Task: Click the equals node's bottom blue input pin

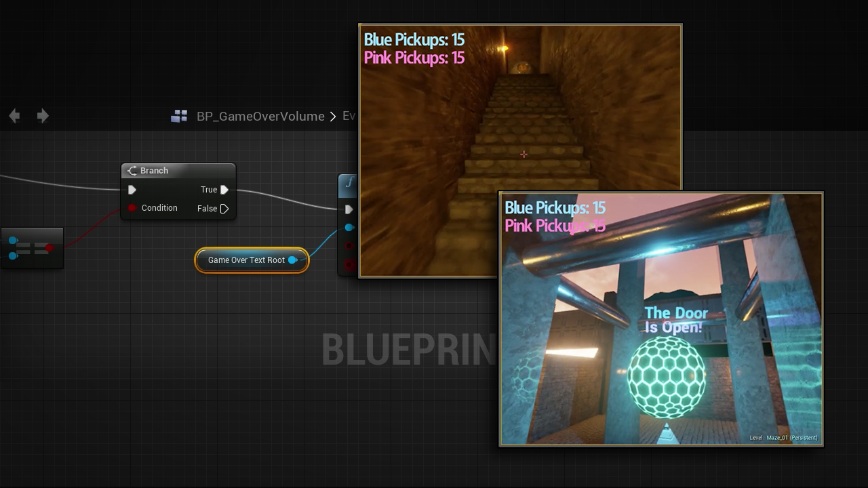Action: [13, 256]
